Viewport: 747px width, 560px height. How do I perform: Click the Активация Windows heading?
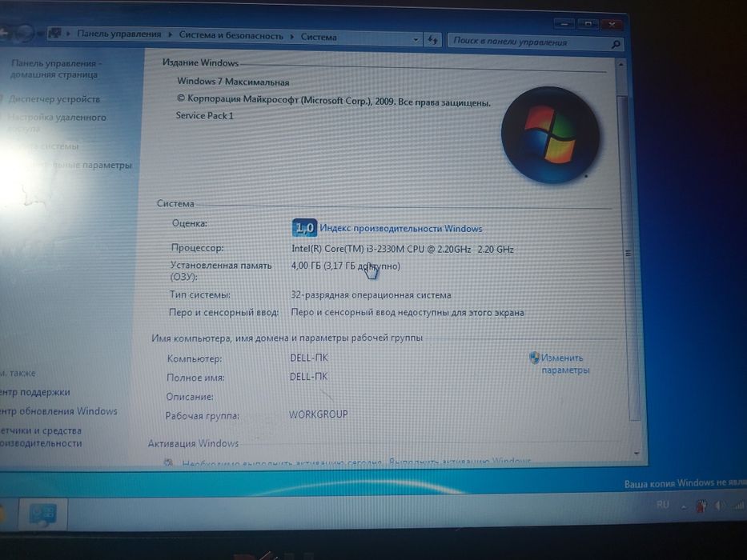point(193,443)
